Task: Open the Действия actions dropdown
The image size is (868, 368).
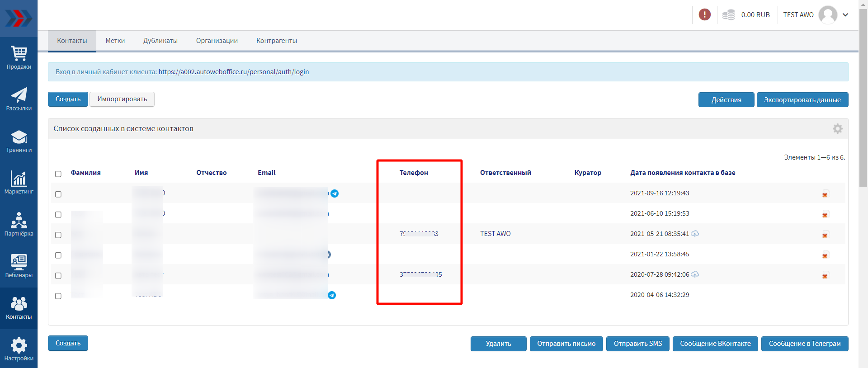Action: click(726, 100)
